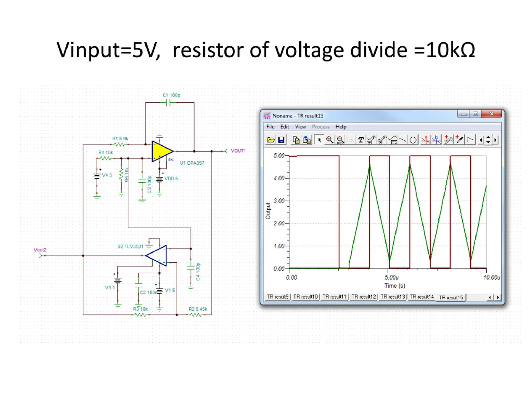Click the add curve icon

click(x=448, y=140)
